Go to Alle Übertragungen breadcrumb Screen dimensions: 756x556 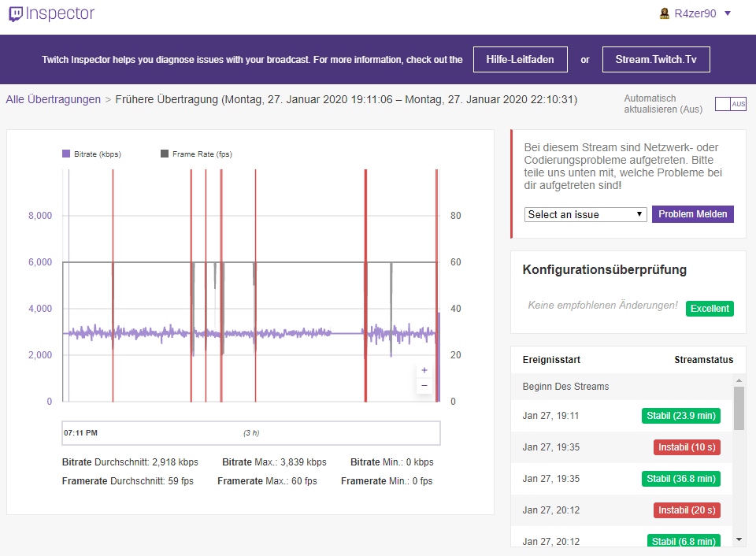click(54, 99)
